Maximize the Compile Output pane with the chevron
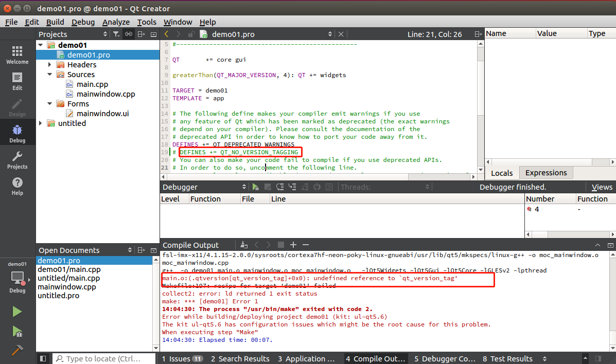This screenshot has width=616, height=364. (x=597, y=245)
